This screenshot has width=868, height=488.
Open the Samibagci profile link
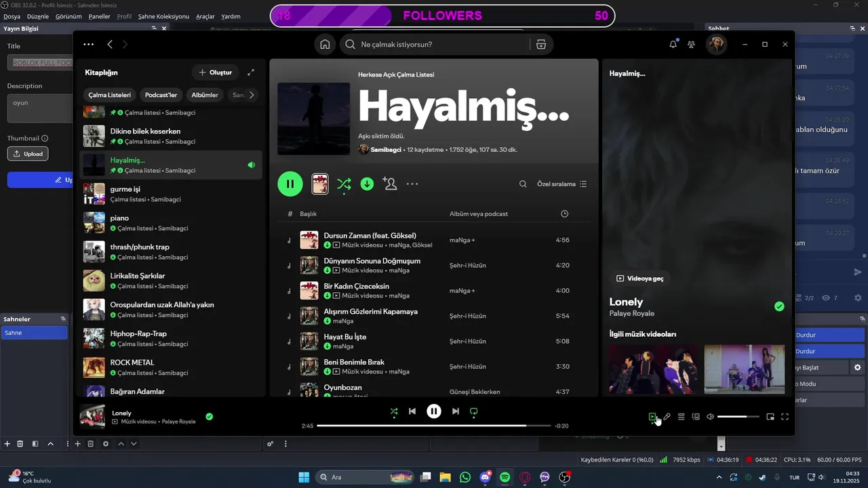386,149
